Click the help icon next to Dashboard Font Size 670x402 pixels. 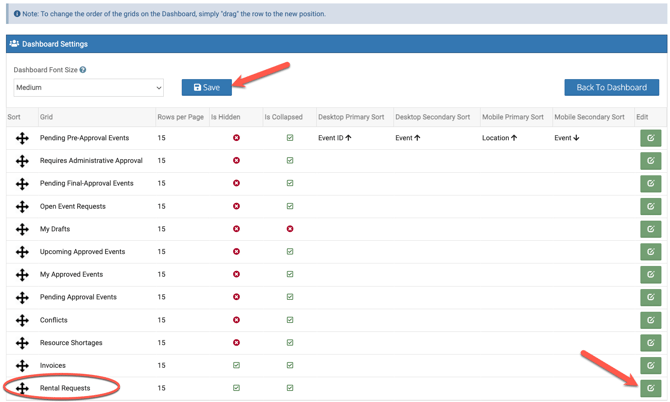[83, 70]
